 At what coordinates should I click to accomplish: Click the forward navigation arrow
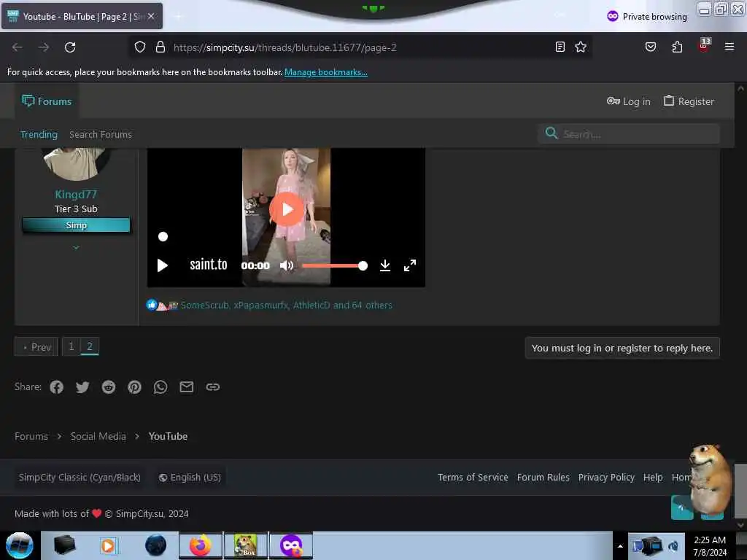43,47
